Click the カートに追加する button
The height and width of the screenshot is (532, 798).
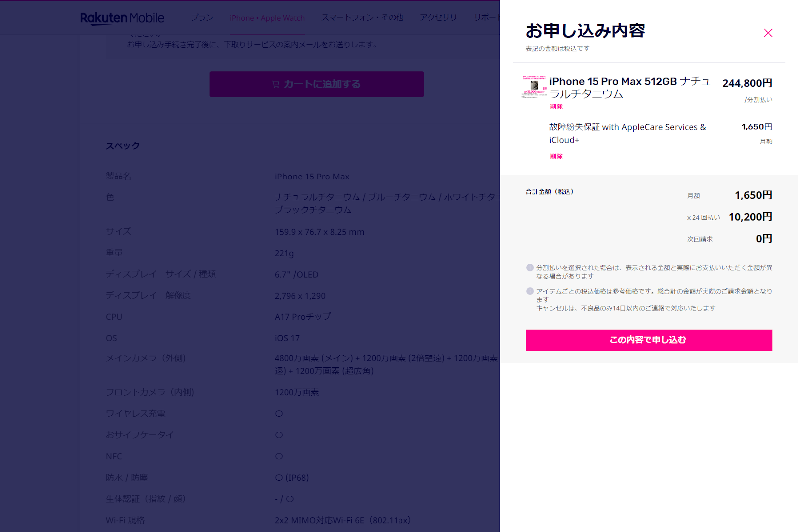[317, 84]
